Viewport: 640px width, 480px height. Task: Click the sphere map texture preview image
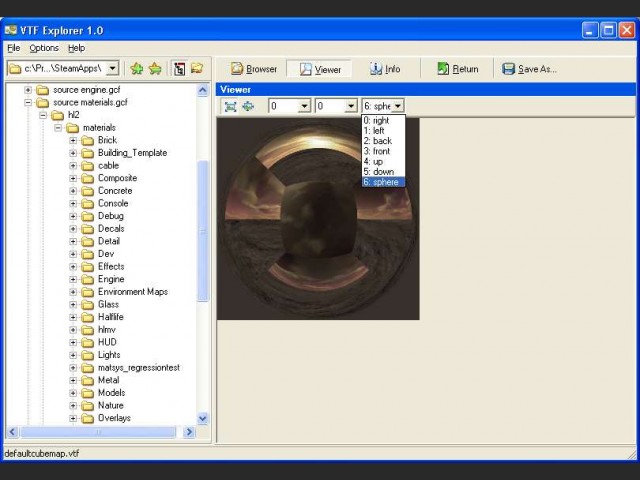(318, 219)
